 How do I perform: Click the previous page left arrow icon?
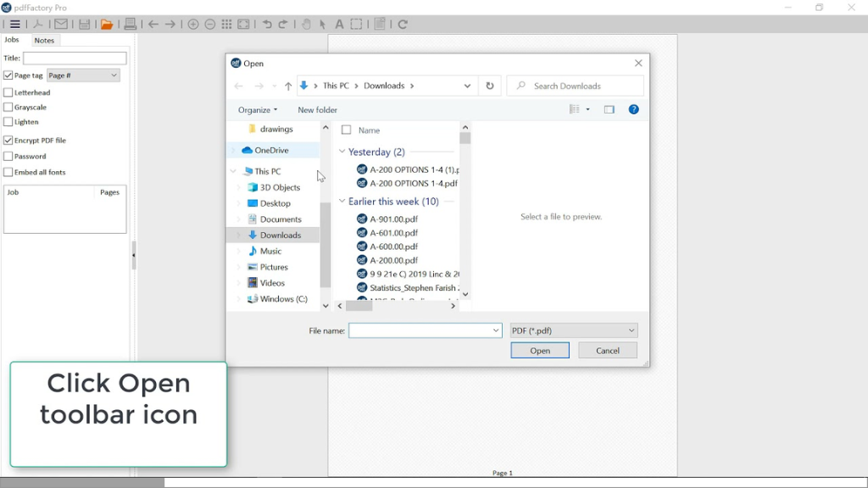tap(153, 25)
